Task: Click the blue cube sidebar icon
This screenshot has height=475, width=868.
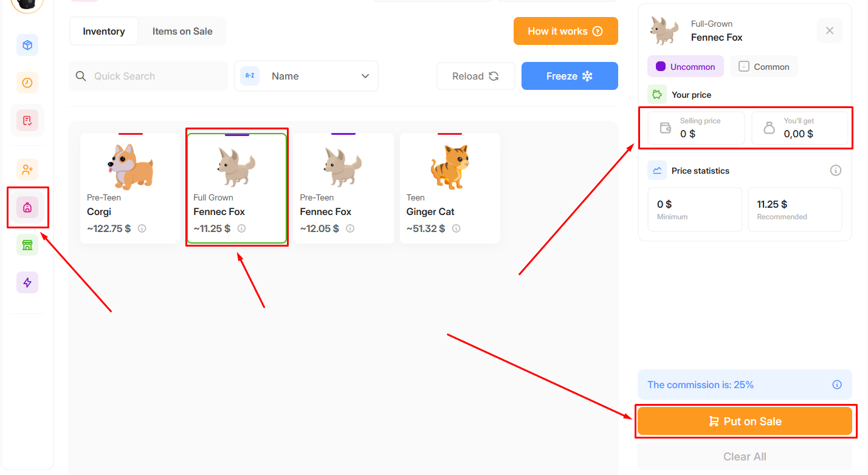Action: tap(27, 46)
